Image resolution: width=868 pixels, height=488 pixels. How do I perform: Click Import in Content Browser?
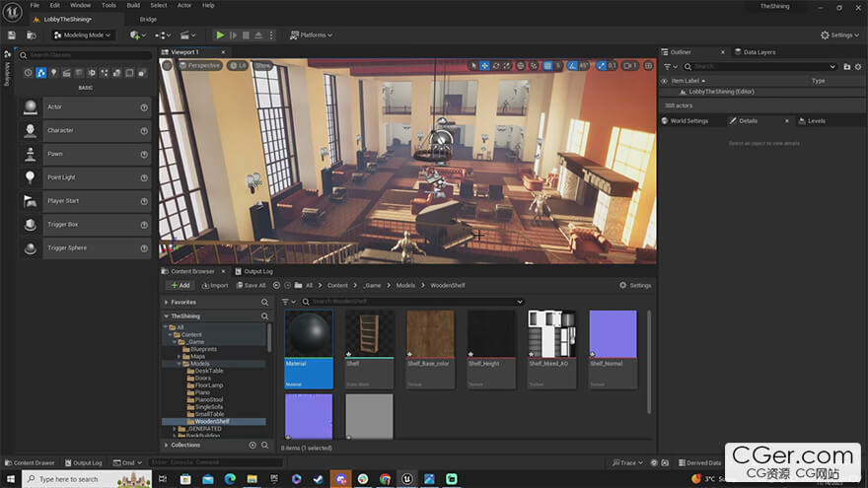215,286
